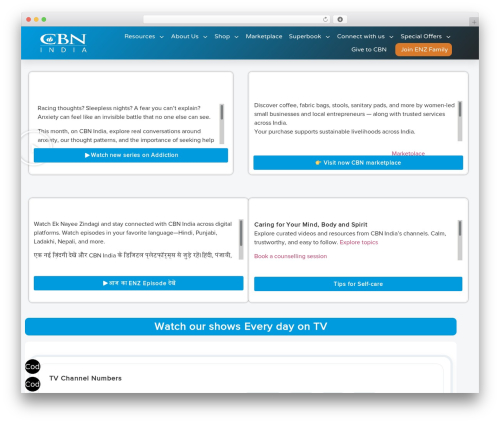
Task: Open the Special Offers menu
Action: [421, 36]
